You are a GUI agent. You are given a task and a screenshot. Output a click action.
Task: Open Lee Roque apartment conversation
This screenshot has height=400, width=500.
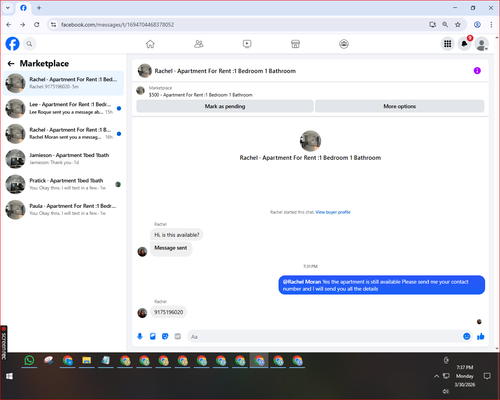(63, 108)
